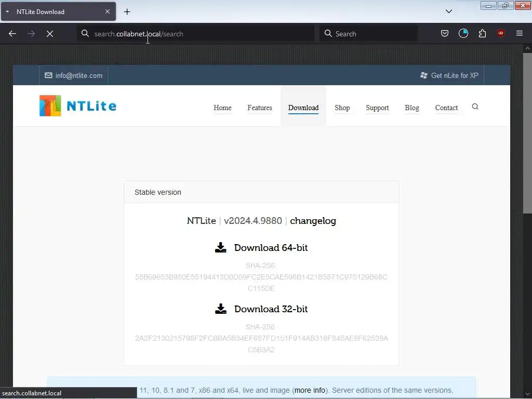Viewport: 532px width, 399px height.
Task: Click the 64-bit SHA-256 hash text
Action: point(261,283)
